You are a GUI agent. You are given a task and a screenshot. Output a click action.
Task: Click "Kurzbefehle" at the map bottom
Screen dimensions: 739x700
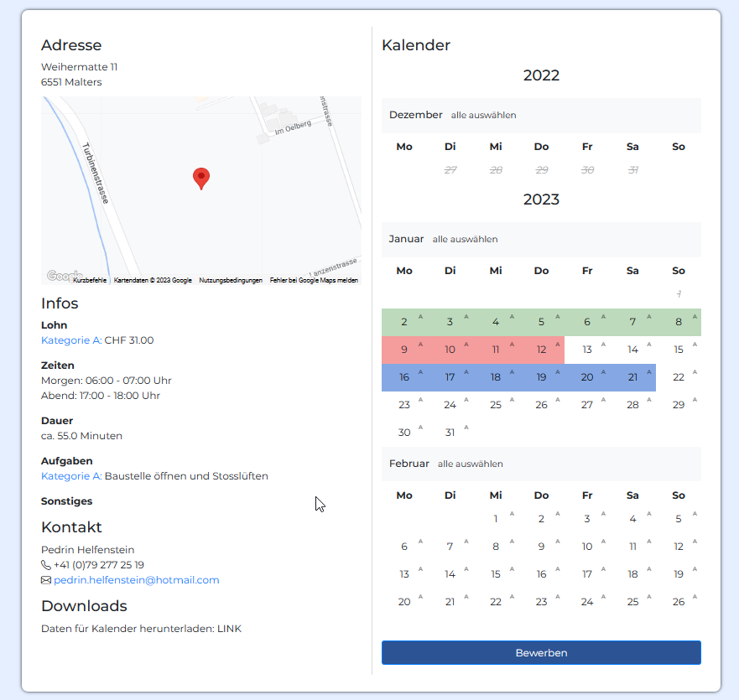pyautogui.click(x=88, y=279)
